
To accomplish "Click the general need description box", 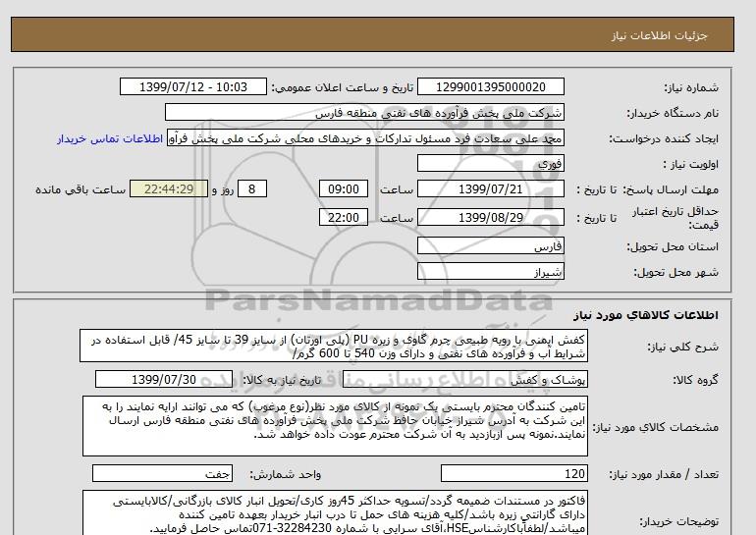I will click(x=334, y=347).
